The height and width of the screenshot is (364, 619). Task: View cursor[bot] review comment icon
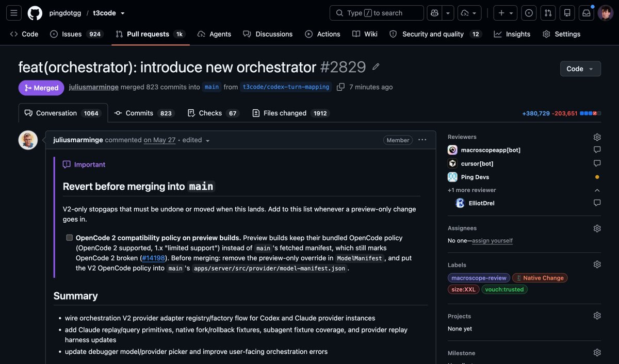click(x=597, y=163)
